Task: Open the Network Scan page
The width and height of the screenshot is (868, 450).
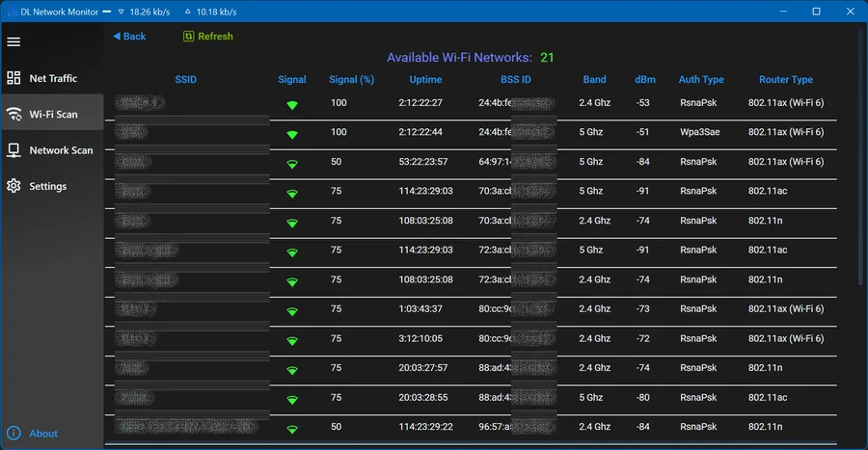Action: tap(52, 149)
